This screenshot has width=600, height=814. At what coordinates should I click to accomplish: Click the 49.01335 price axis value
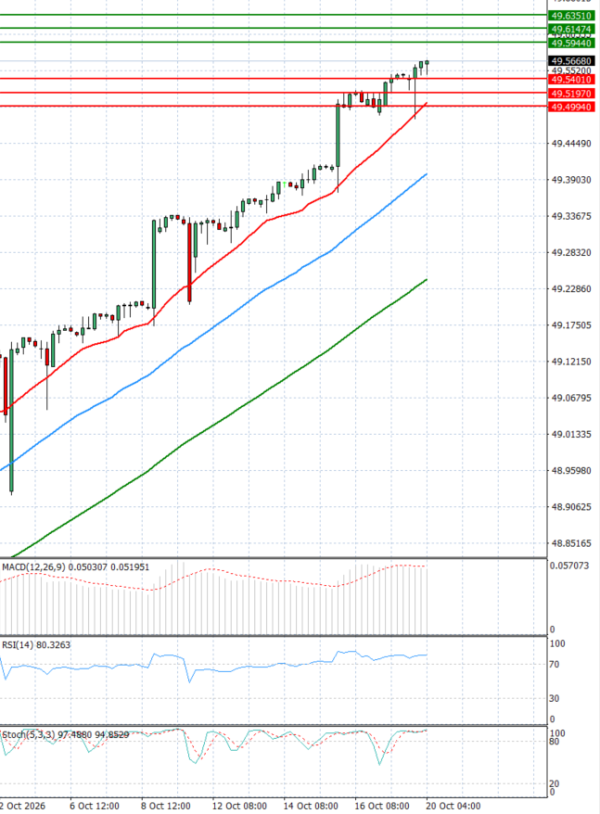571,435
